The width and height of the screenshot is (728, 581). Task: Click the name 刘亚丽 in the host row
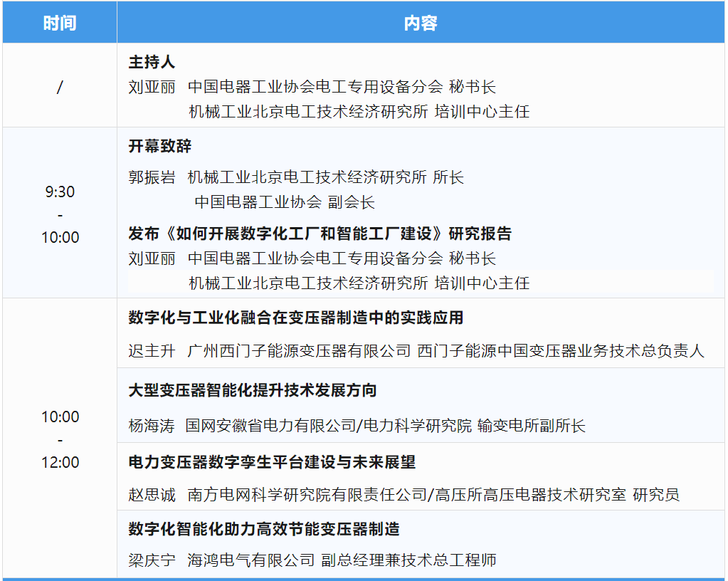[x=149, y=86]
